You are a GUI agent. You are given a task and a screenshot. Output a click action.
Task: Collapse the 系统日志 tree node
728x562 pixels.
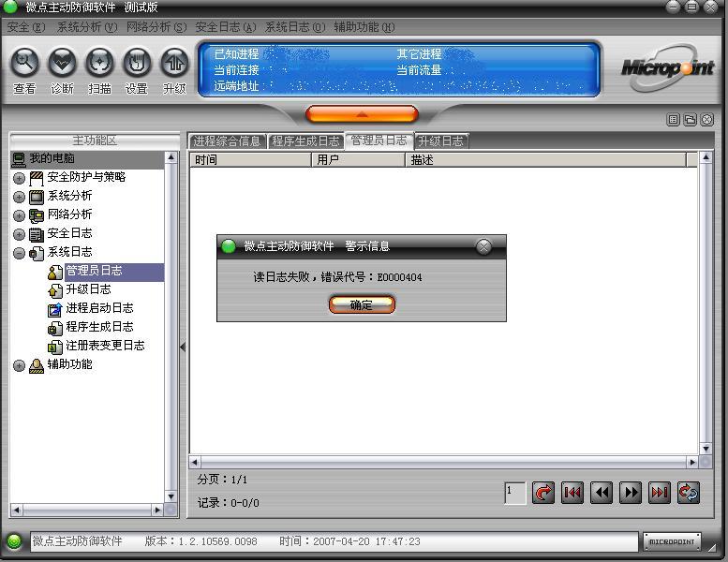19,253
